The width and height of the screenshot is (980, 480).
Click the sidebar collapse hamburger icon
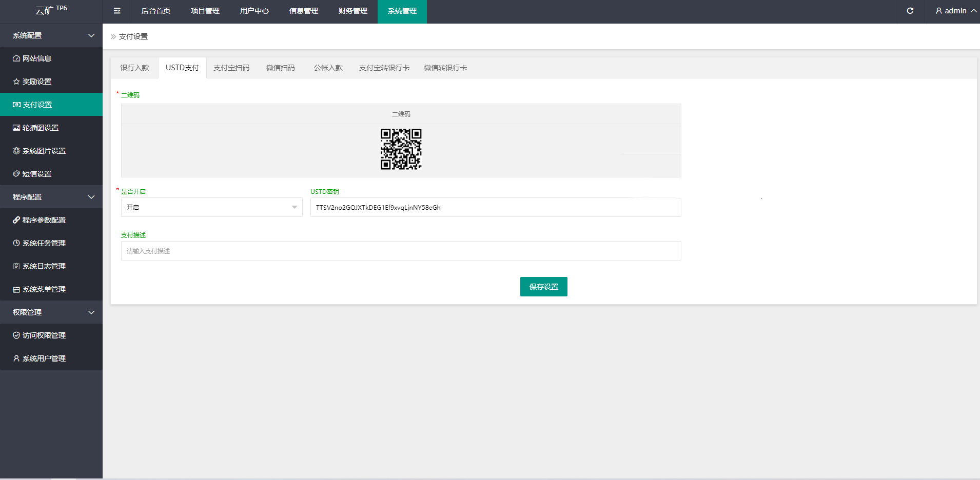point(117,11)
